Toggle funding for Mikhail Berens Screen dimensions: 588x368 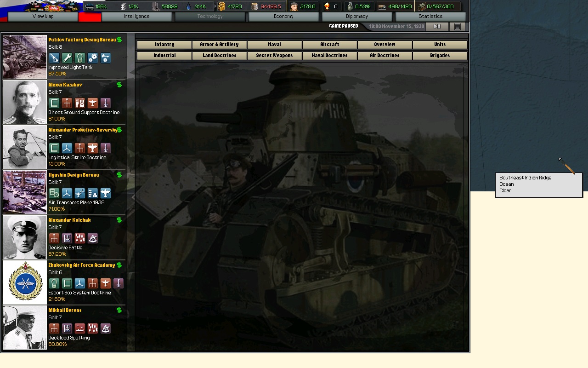point(119,310)
